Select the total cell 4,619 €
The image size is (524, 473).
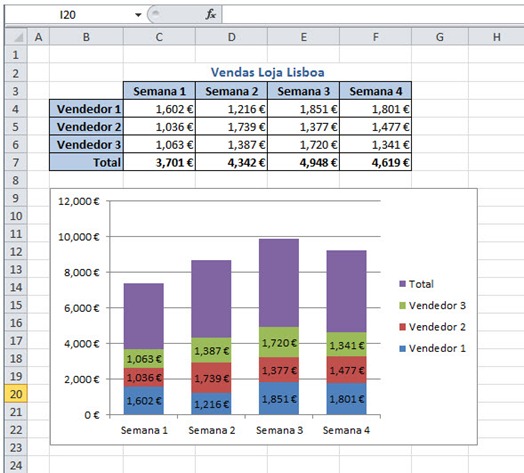click(375, 162)
